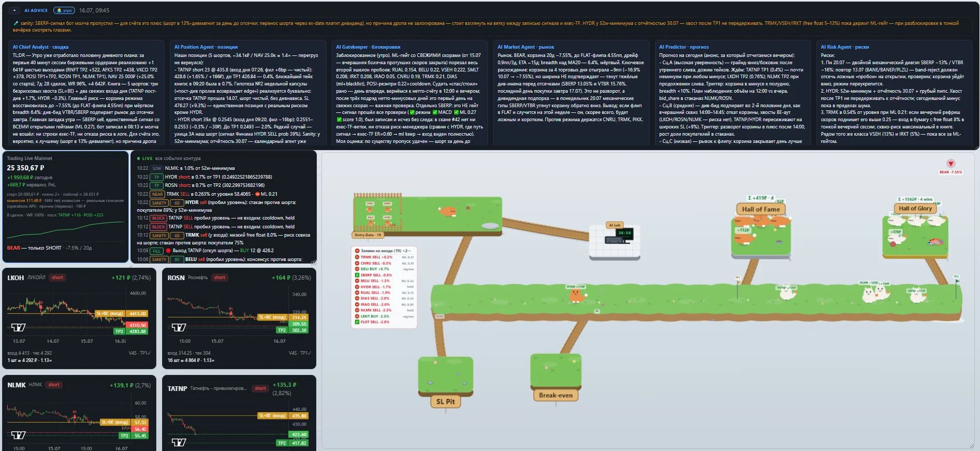The image size is (980, 451).
Task: Click the BEAR regime indicator above the map
Action: tap(950, 167)
